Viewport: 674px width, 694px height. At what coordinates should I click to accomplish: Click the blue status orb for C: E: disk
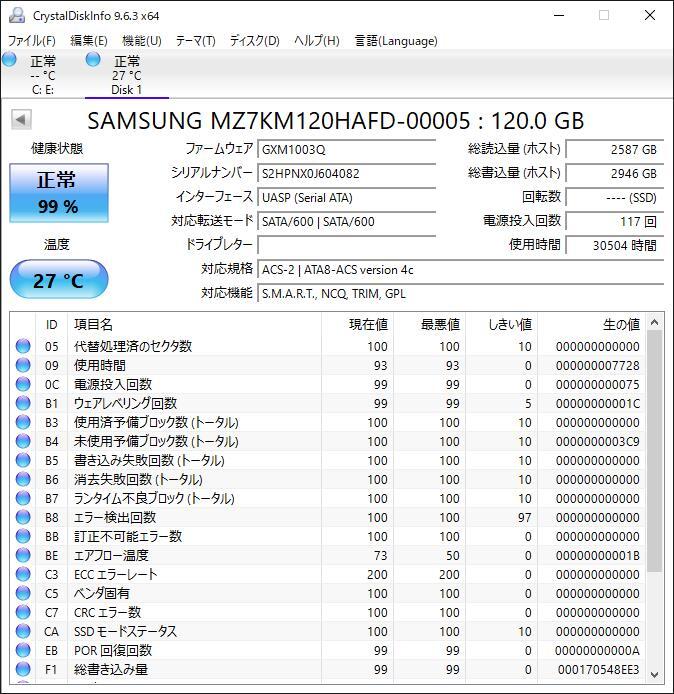(x=9, y=59)
